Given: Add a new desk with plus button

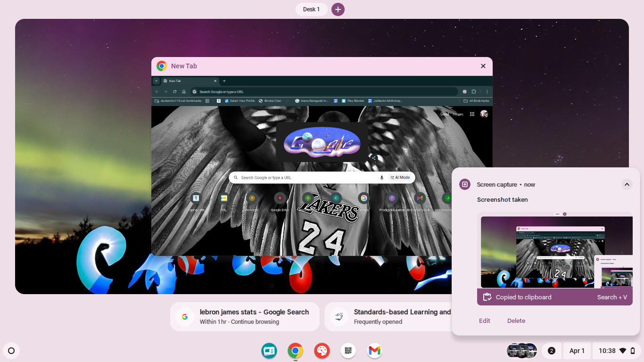Looking at the screenshot, I should click(338, 9).
